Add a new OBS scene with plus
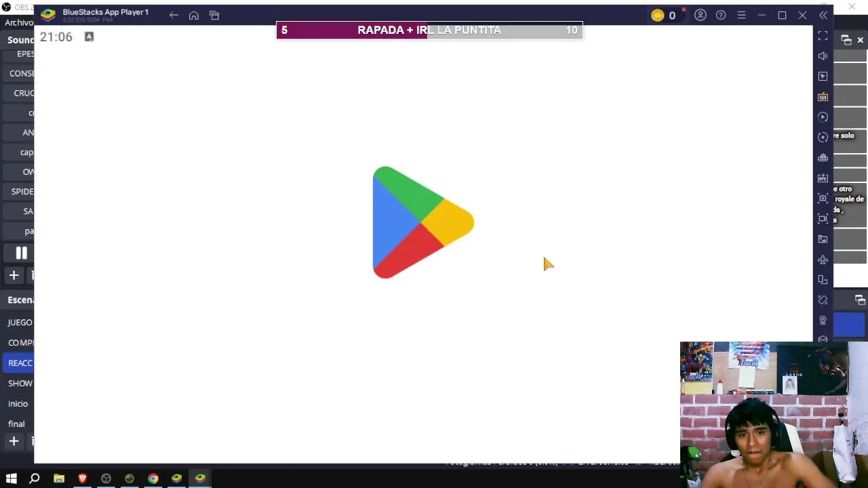868x488 pixels. pos(14,441)
